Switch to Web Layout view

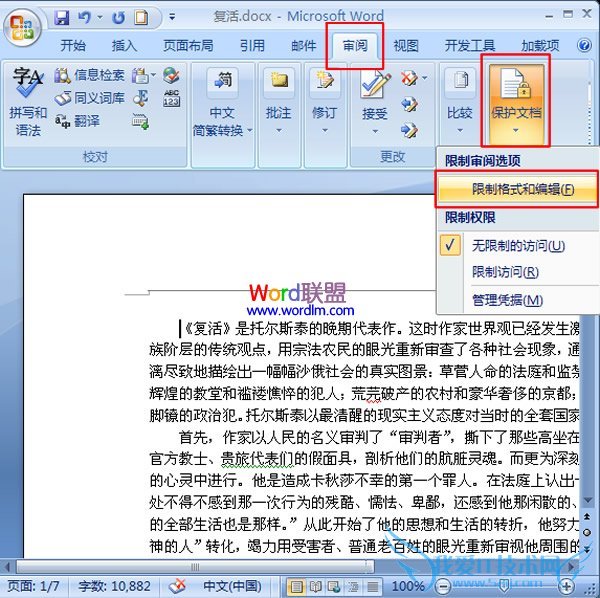click(x=334, y=586)
